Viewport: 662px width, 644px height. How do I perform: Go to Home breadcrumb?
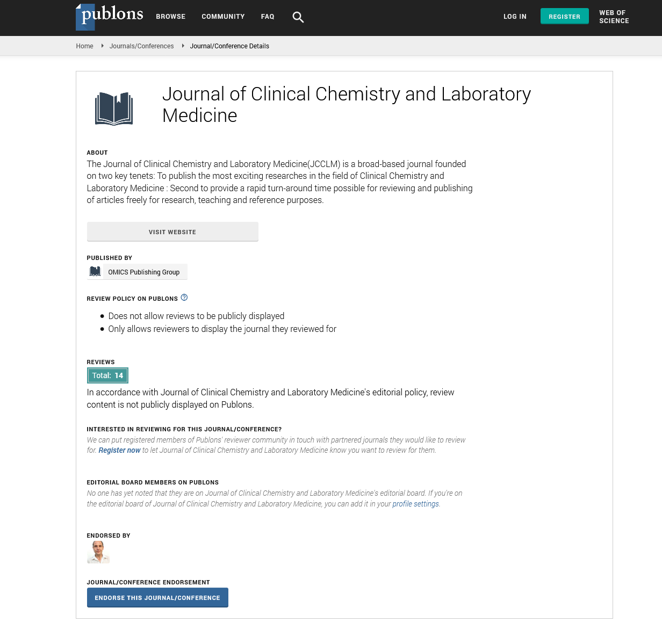[x=85, y=46]
